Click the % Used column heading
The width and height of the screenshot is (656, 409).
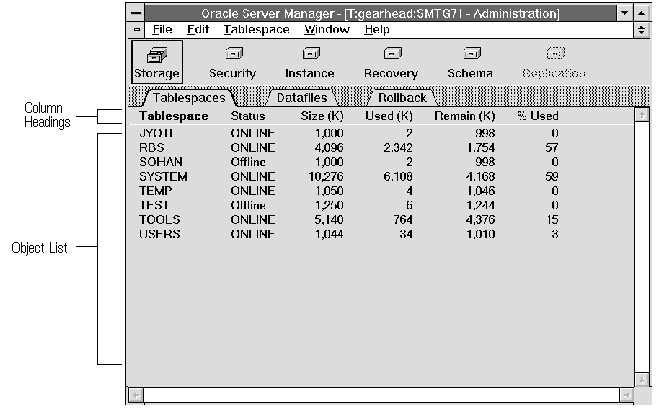(538, 116)
